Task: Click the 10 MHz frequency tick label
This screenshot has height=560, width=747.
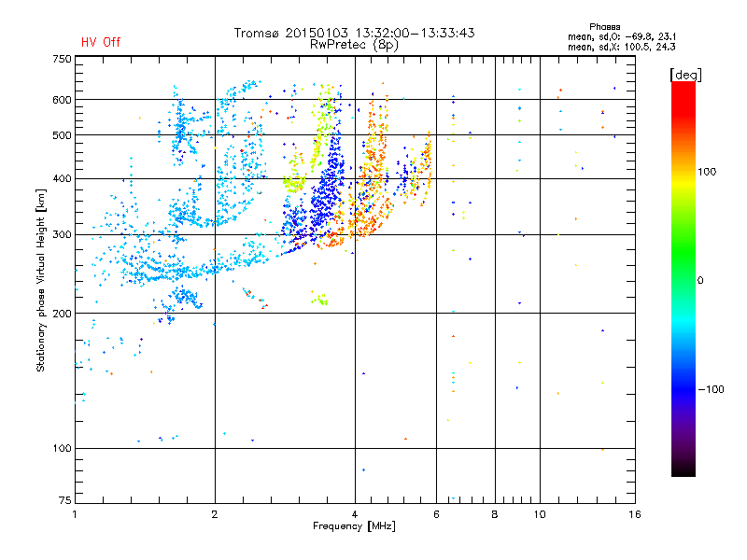Action: point(540,514)
